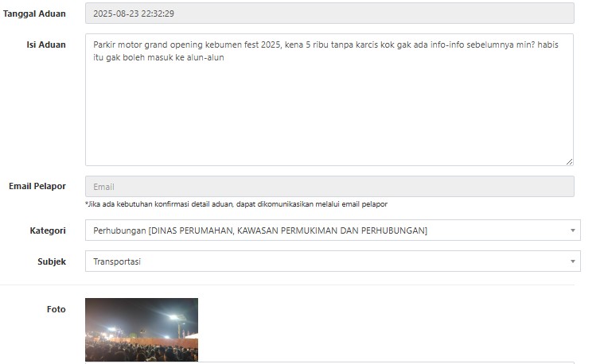The image size is (604, 364).
Task: Open the Foto thumbnail image
Action: pos(142,330)
